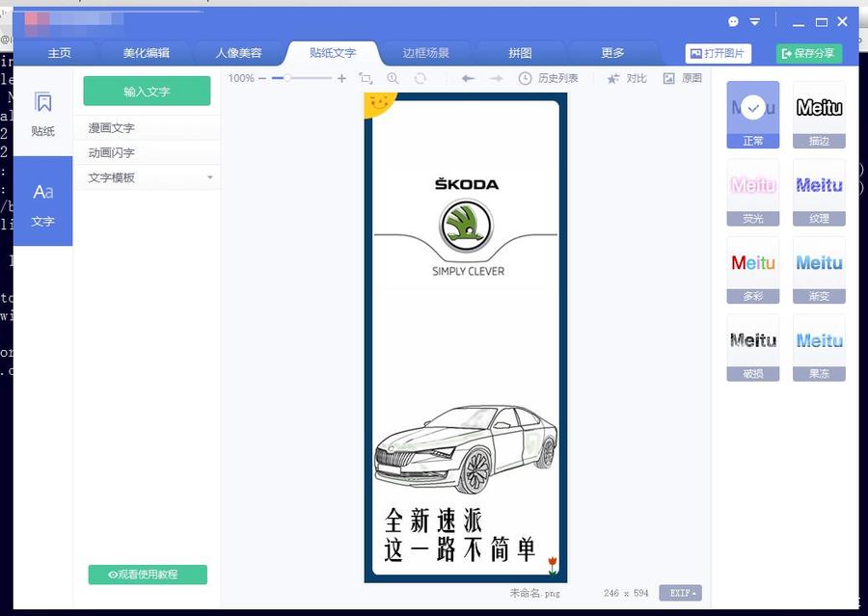This screenshot has height=616, width=868.
Task: Redo with the right arrow icon
Action: point(496,79)
